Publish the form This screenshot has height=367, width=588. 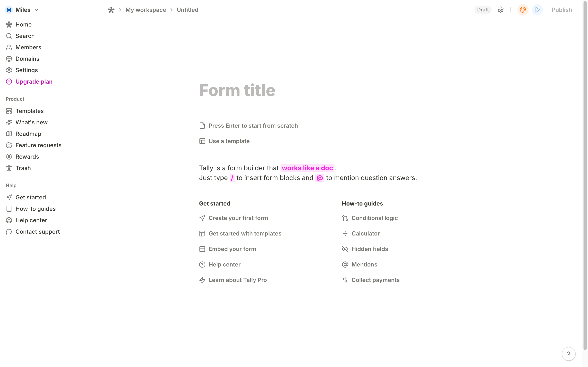(x=561, y=10)
